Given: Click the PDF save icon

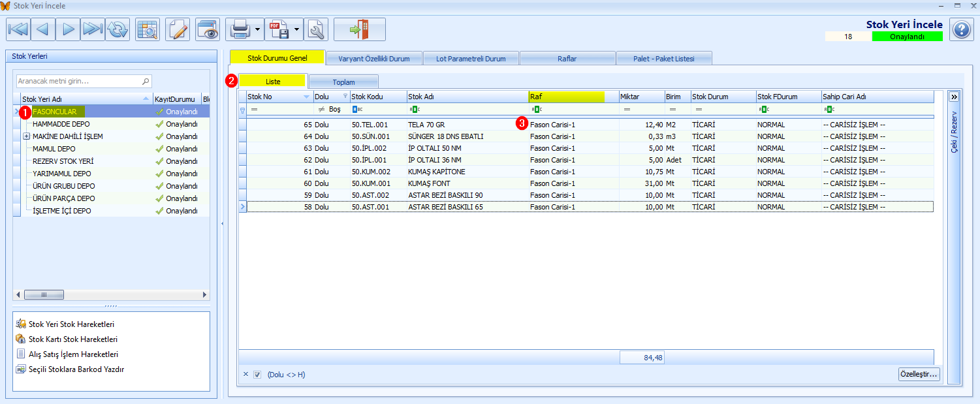Looking at the screenshot, I should pos(279,29).
